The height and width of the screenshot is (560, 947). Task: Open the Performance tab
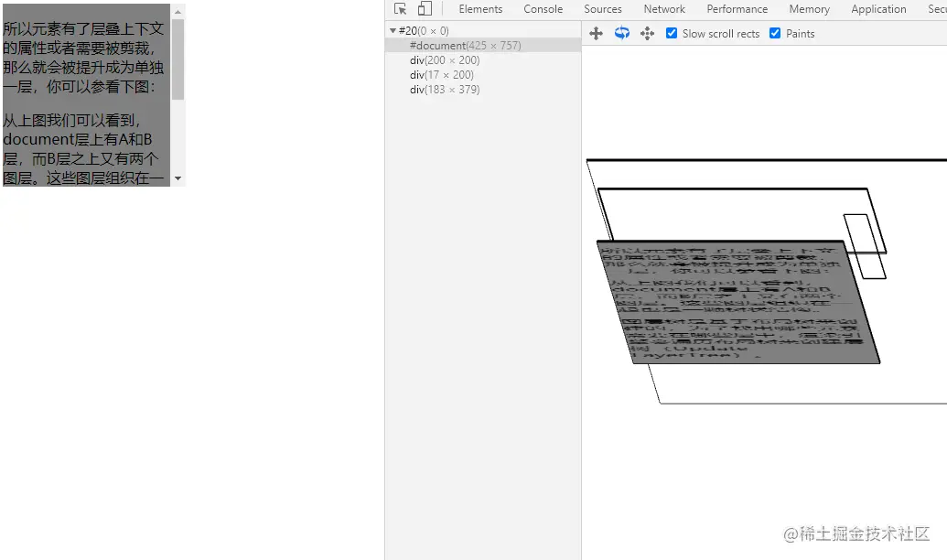click(x=737, y=9)
